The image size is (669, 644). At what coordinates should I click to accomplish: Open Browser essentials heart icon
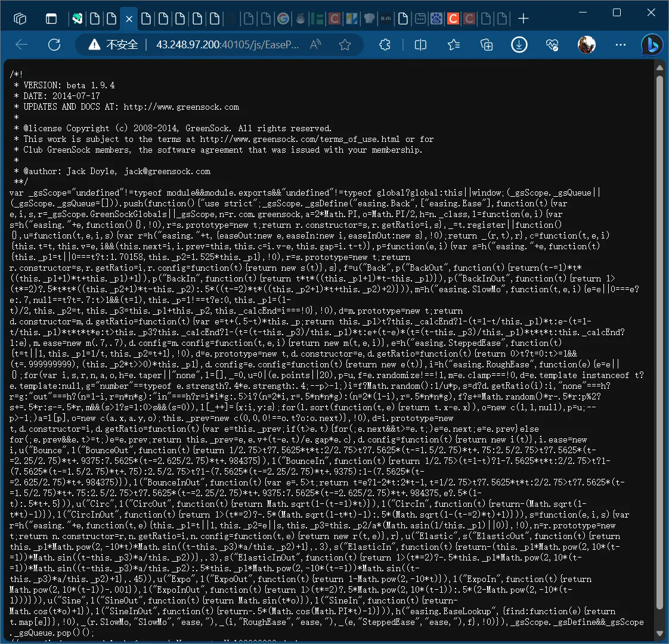point(552,45)
